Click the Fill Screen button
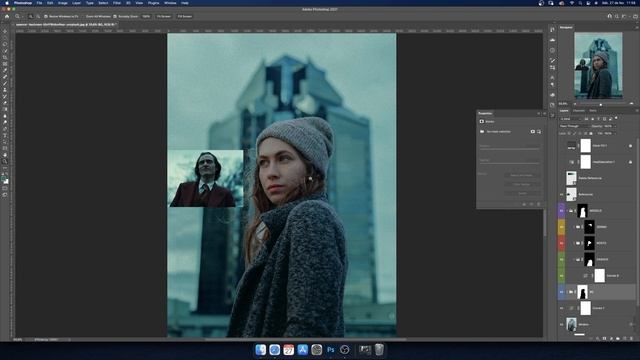This screenshot has height=360, width=640. point(185,16)
